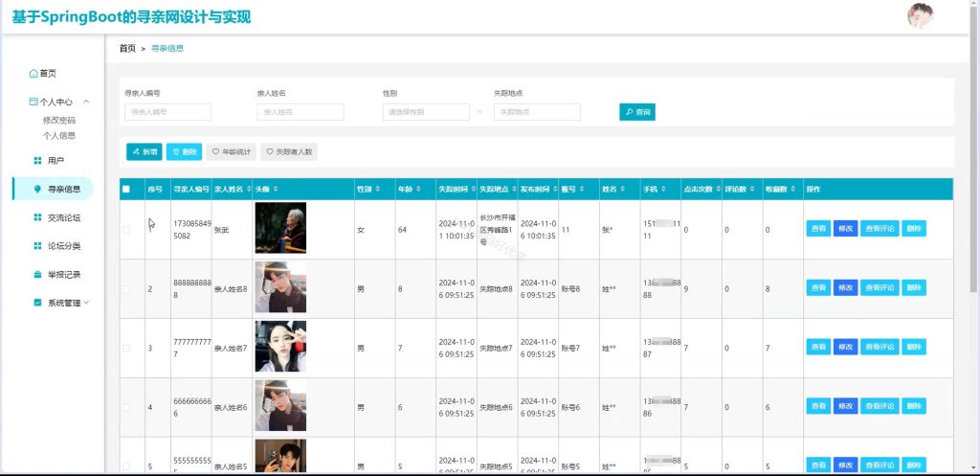This screenshot has height=476, width=980.
Task: Open the 失踪者人数 chart button
Action: tap(289, 151)
